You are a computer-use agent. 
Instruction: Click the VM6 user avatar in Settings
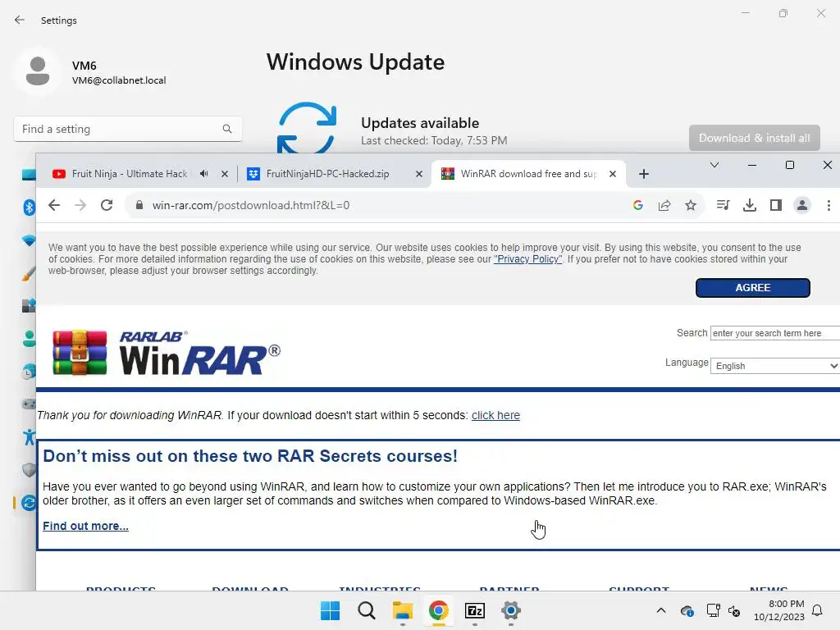pyautogui.click(x=38, y=71)
